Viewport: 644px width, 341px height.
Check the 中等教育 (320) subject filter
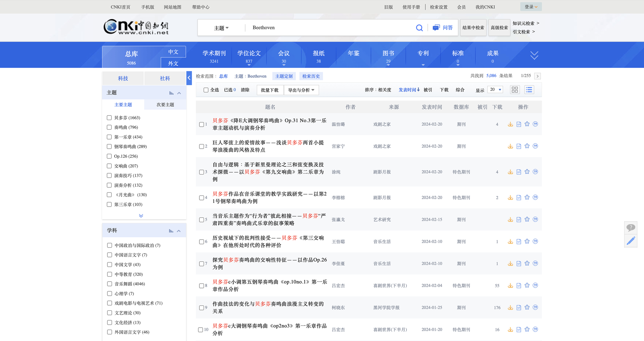click(x=110, y=274)
